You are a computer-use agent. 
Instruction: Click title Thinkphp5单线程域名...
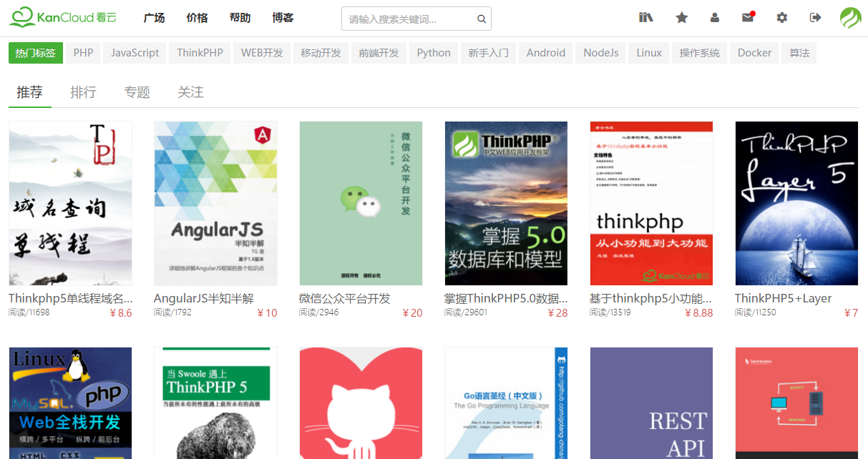(x=70, y=298)
